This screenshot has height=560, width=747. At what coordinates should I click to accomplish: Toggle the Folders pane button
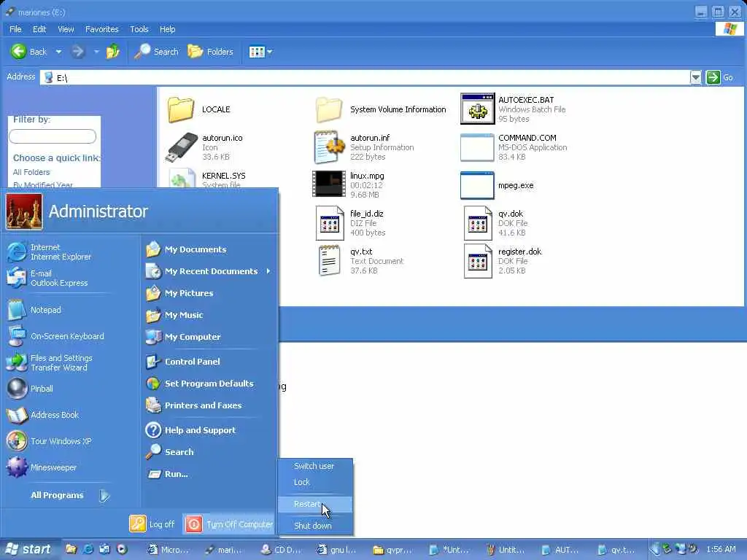point(211,52)
